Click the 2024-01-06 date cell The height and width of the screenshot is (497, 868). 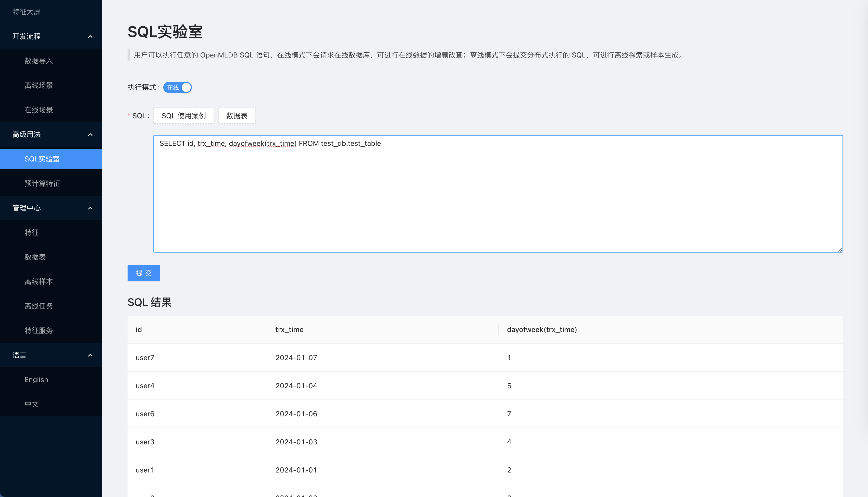point(382,414)
